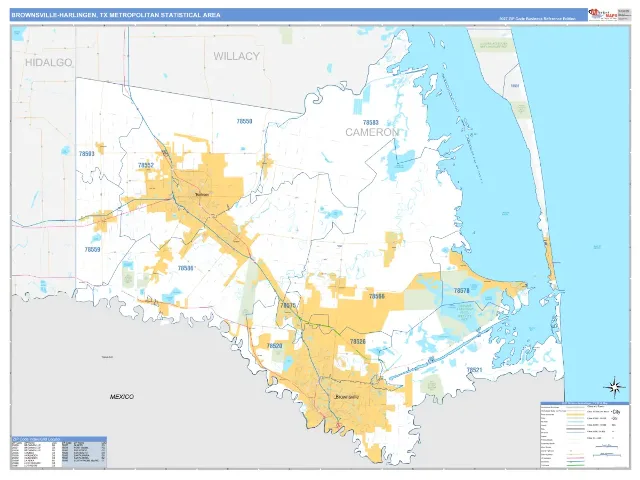Image resolution: width=640 pixels, height=480 pixels.
Task: Click ZIP code label 78593
Action: [x=87, y=154]
